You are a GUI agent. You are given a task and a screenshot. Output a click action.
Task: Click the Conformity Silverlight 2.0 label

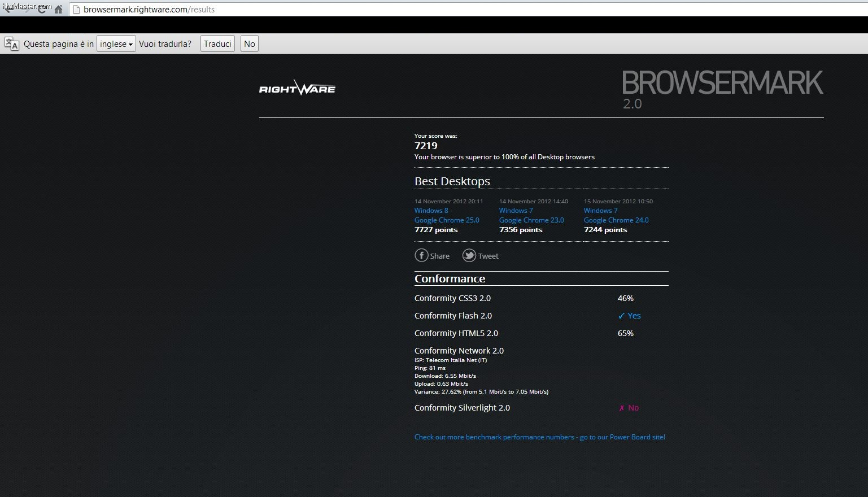[462, 408]
